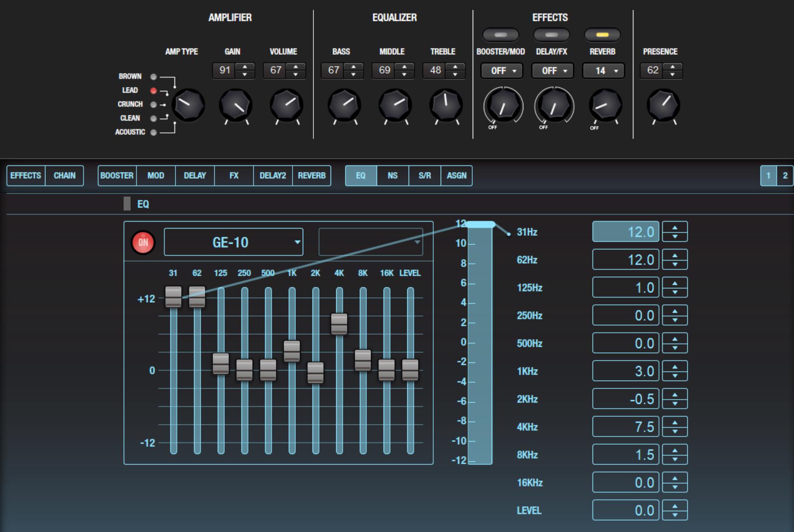The width and height of the screenshot is (794, 532).
Task: Click the 1K band fader handle
Action: [292, 351]
